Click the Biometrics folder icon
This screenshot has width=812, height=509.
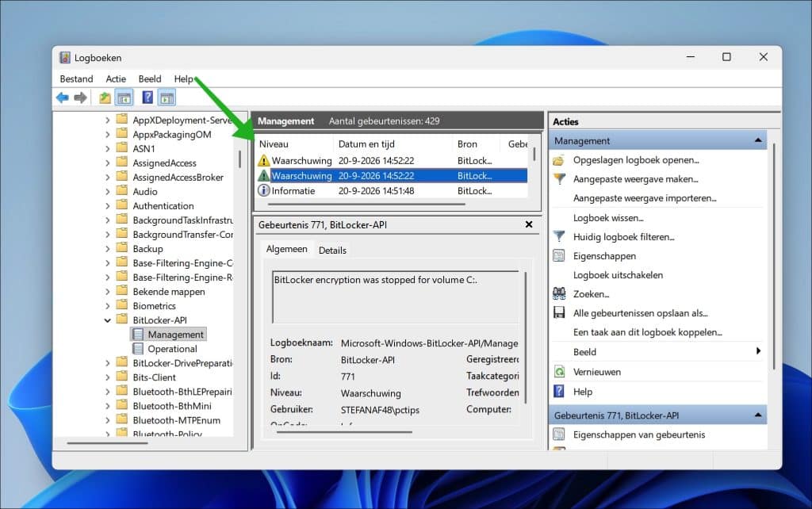(x=122, y=305)
